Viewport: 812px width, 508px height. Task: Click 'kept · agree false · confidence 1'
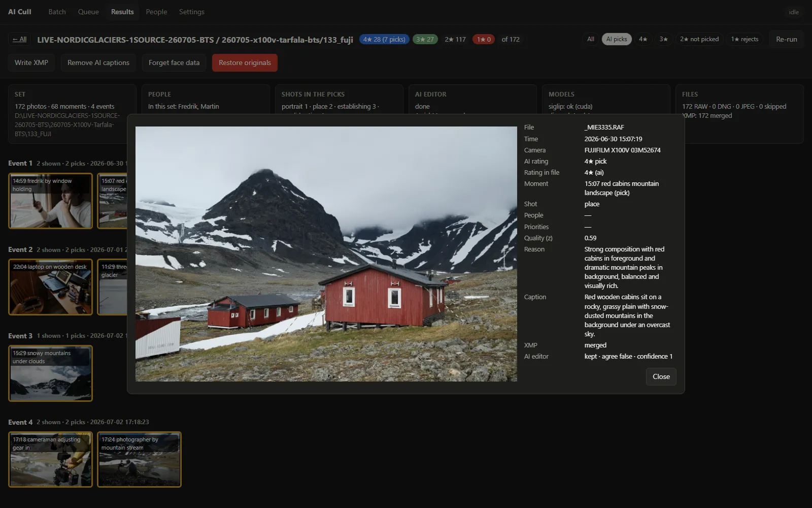click(628, 356)
